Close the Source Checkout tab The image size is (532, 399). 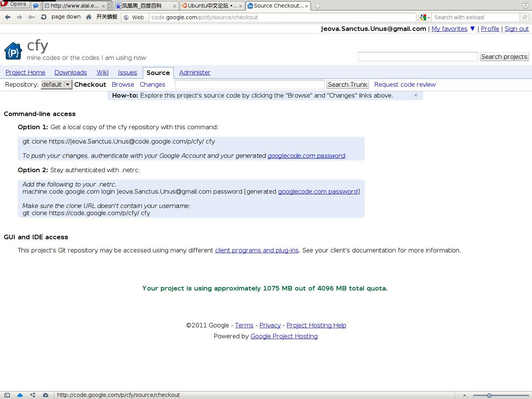(x=307, y=6)
